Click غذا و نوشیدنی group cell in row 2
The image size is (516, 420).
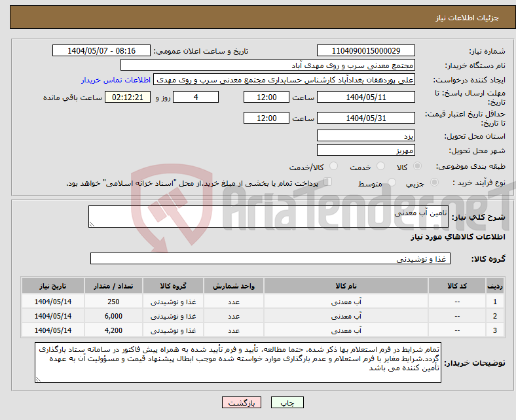[x=173, y=316]
